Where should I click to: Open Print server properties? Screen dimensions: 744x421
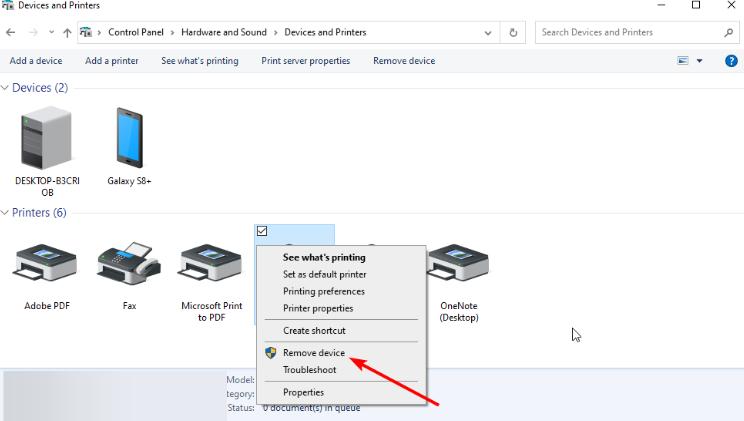(306, 61)
